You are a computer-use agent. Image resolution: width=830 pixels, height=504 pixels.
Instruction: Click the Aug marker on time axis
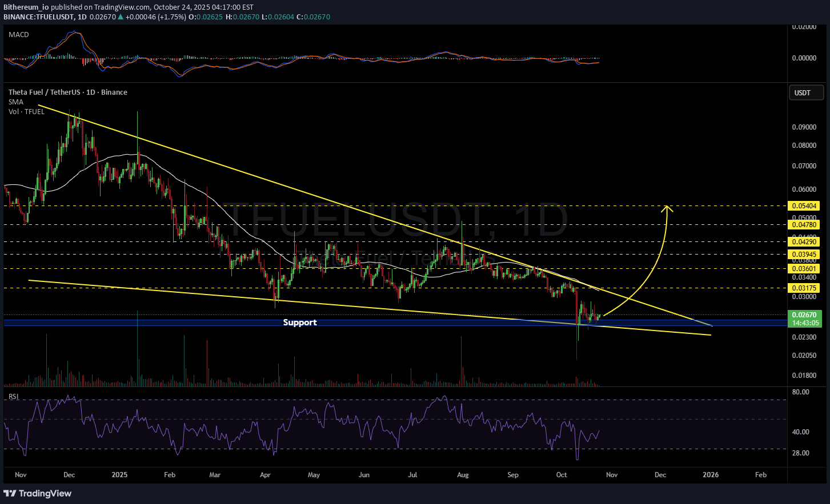point(463,475)
